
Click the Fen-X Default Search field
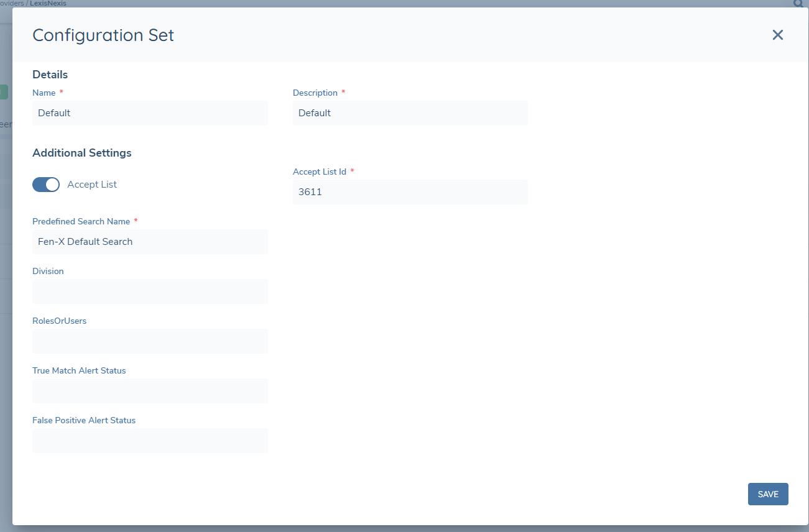tap(149, 242)
